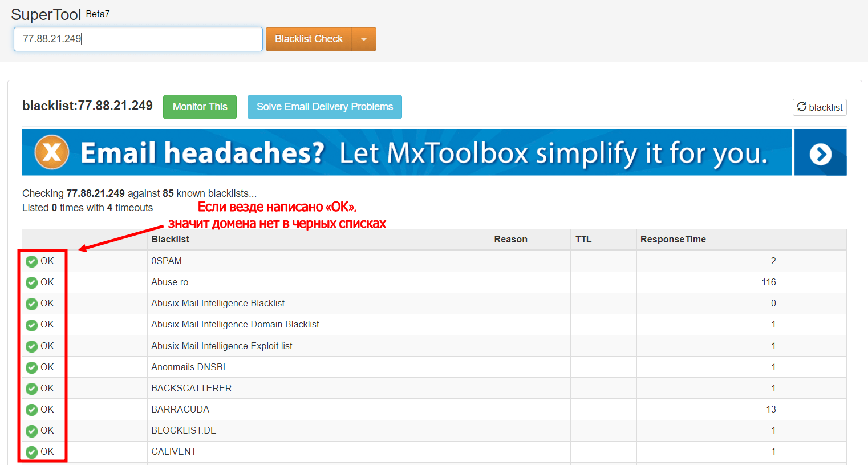Click the OK checkmark for BACKSCATTERER
The height and width of the screenshot is (465, 868).
point(32,389)
